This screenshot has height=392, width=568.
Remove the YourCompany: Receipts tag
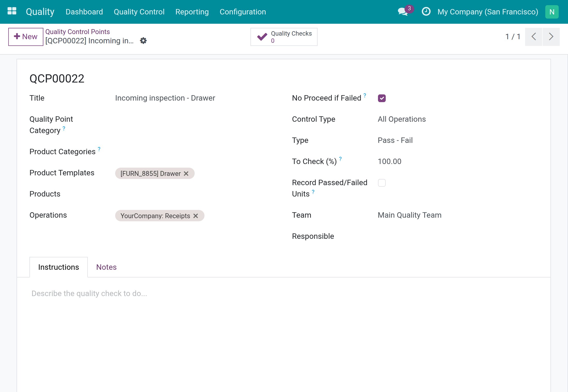coord(196,216)
